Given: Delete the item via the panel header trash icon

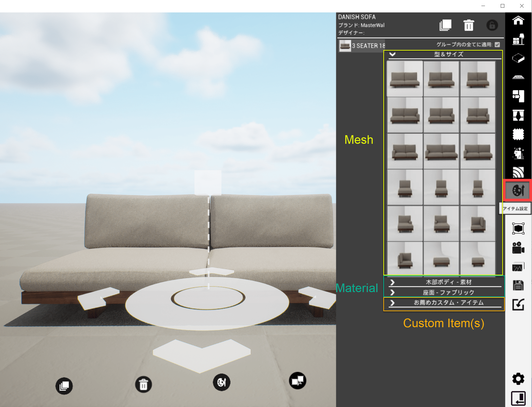Looking at the screenshot, I should tap(469, 25).
